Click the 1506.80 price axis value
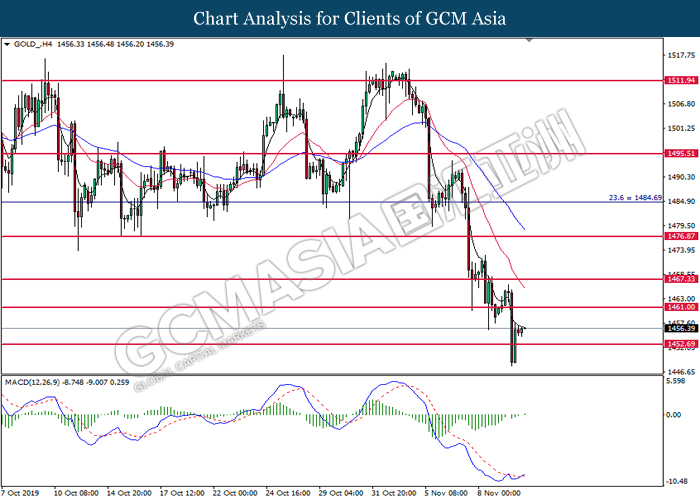The image size is (700, 500). [x=681, y=104]
